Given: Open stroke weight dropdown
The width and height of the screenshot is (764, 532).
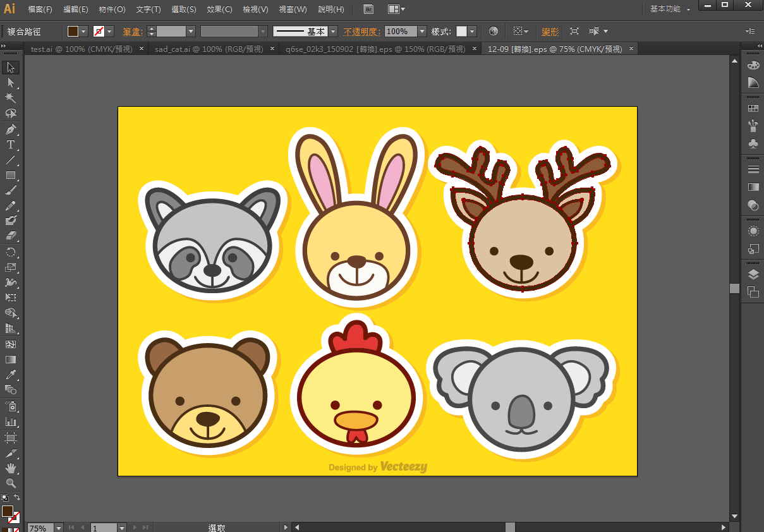Looking at the screenshot, I should pyautogui.click(x=190, y=31).
